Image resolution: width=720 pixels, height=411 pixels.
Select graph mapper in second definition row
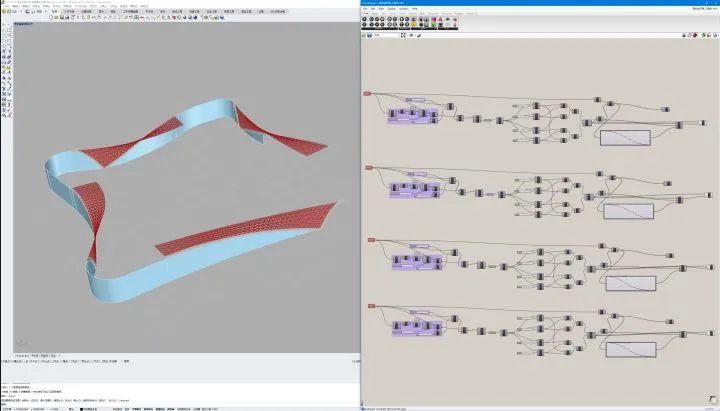point(628,211)
